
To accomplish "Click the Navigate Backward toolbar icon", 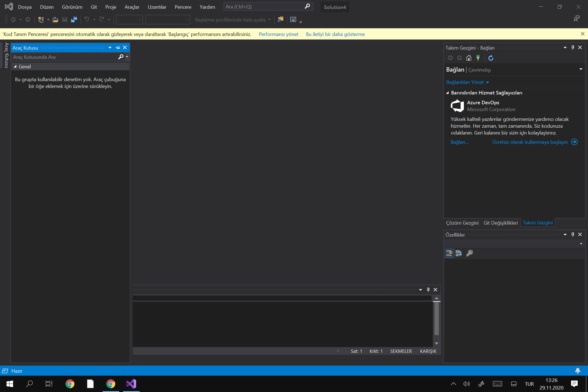I will [x=13, y=20].
